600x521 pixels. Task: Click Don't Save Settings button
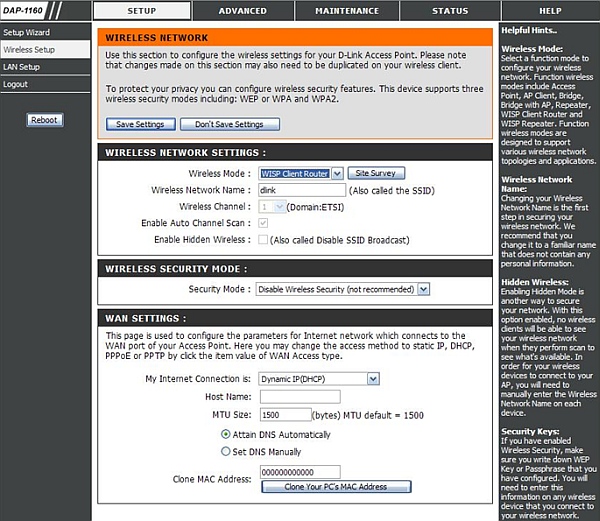coord(229,124)
